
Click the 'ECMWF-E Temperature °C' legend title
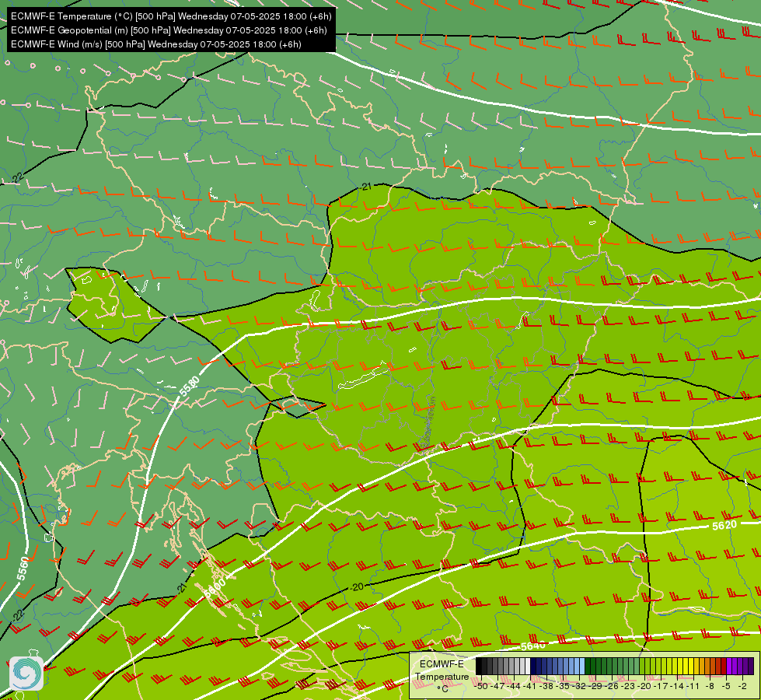point(442,676)
